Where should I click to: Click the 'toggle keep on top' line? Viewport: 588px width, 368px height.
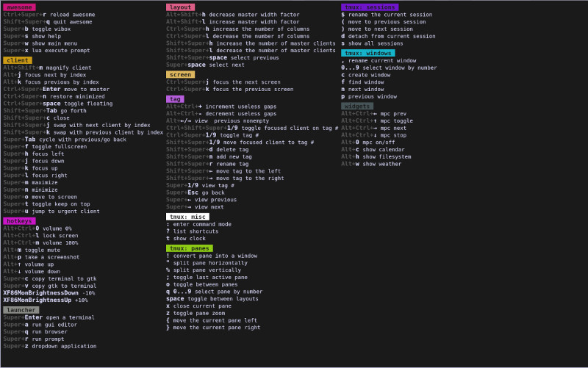pyautogui.click(x=46, y=204)
